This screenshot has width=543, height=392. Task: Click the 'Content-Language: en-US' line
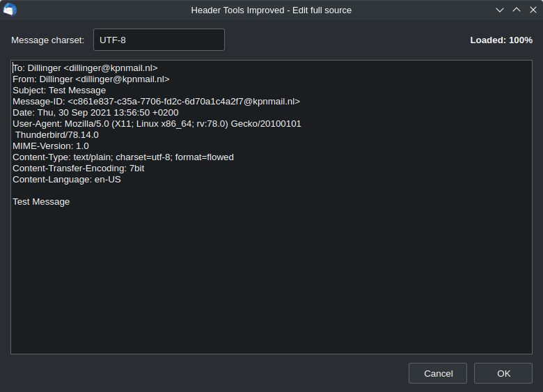(67, 180)
